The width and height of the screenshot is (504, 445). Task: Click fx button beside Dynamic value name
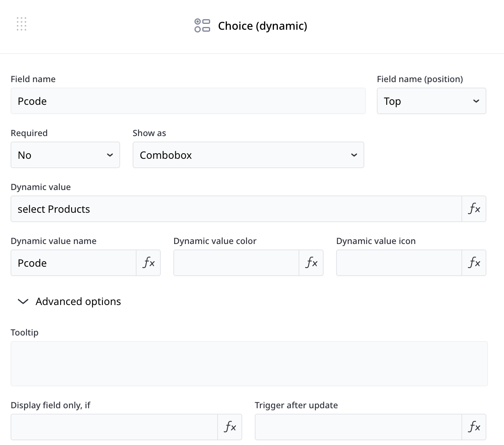(x=148, y=263)
